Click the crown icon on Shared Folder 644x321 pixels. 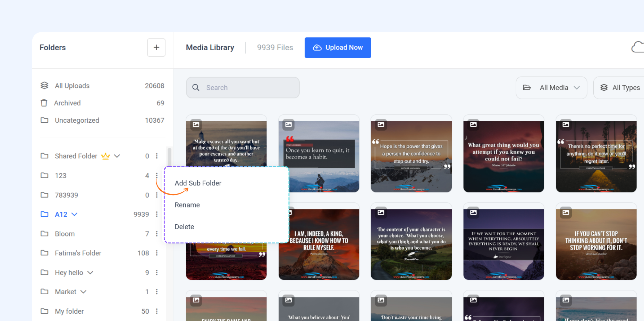(105, 156)
